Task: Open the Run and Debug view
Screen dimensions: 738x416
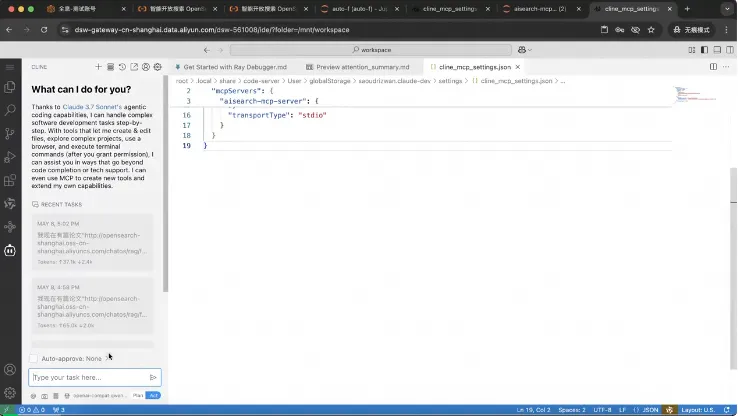Action: [10, 157]
